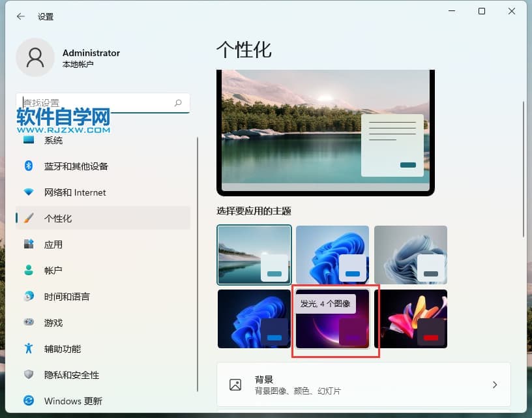Click the Time and language clock icon

[x=29, y=296]
